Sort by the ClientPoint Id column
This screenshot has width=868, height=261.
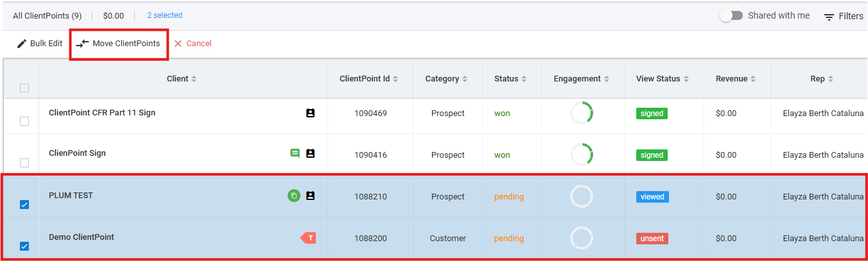pyautogui.click(x=395, y=79)
